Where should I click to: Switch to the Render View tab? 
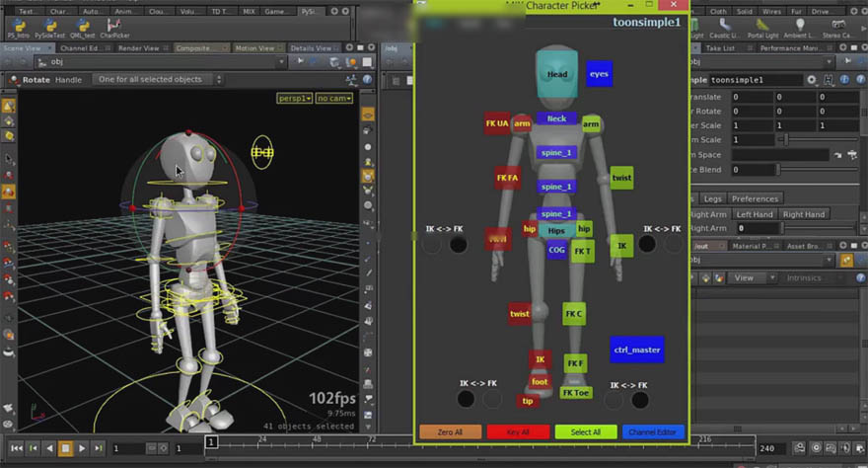coord(143,48)
